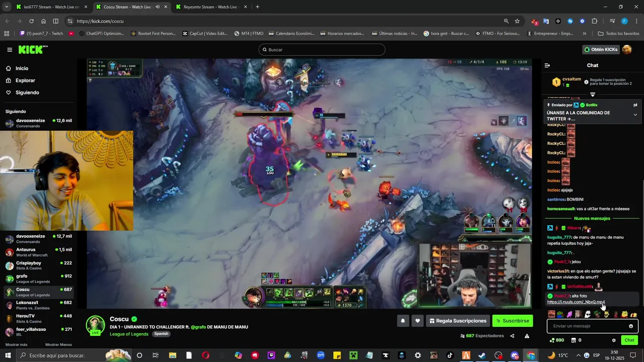The height and width of the screenshot is (362, 644).
Task: Open the tab search dropdown
Action: (7, 7)
